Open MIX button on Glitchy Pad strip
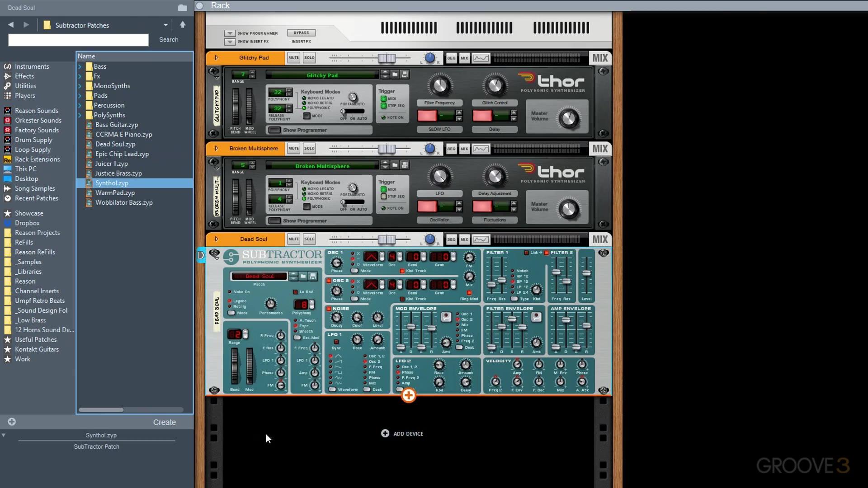The height and width of the screenshot is (488, 868). click(x=464, y=58)
